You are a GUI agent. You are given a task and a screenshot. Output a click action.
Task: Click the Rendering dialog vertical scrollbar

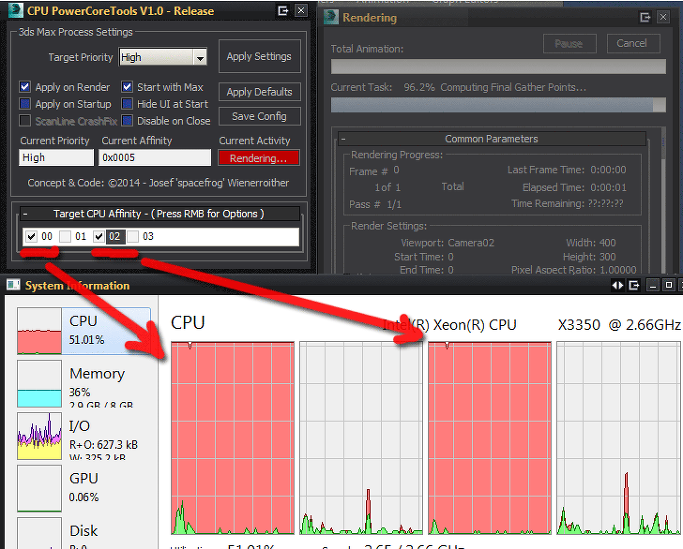click(663, 200)
